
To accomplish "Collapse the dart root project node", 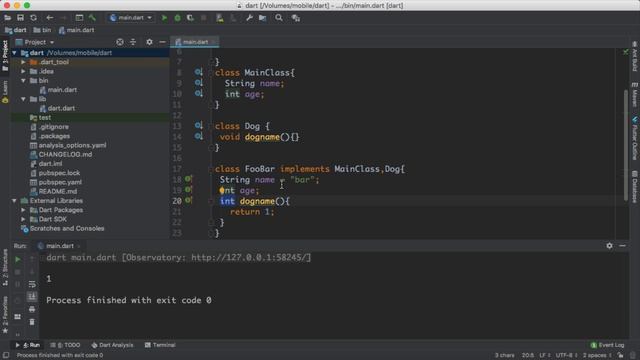I will [15, 53].
